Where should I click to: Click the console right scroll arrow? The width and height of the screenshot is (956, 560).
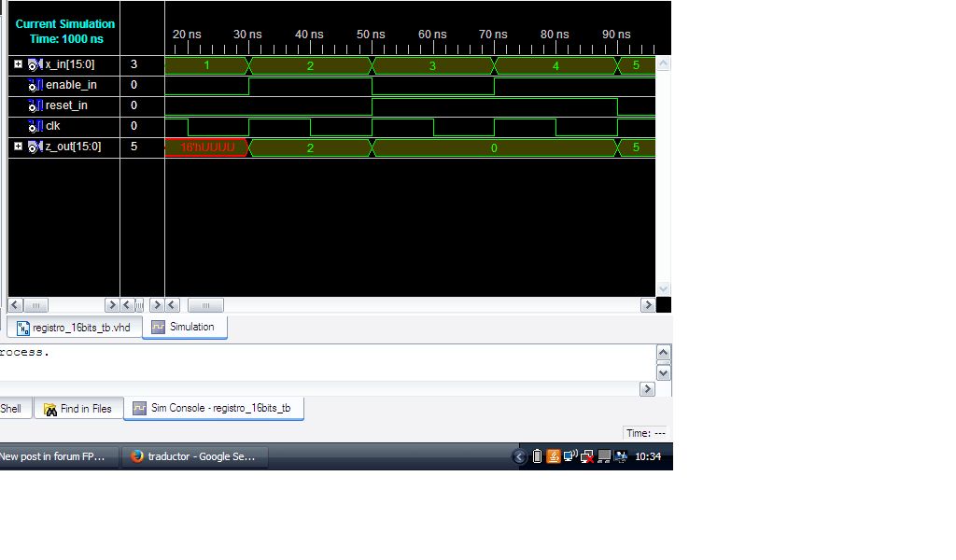click(648, 389)
